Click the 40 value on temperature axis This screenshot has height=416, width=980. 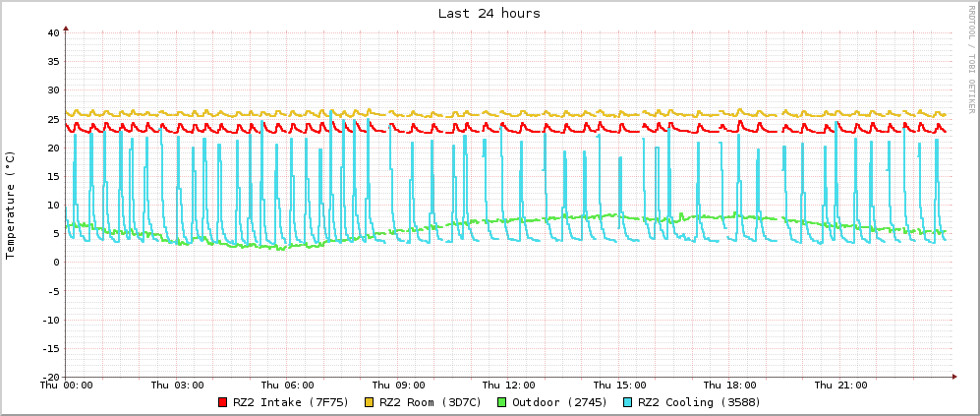tap(53, 32)
